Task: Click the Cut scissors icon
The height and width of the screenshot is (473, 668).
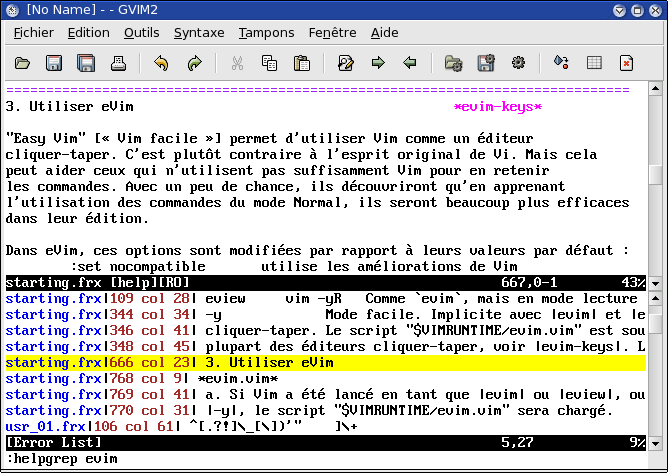Action: (x=238, y=63)
